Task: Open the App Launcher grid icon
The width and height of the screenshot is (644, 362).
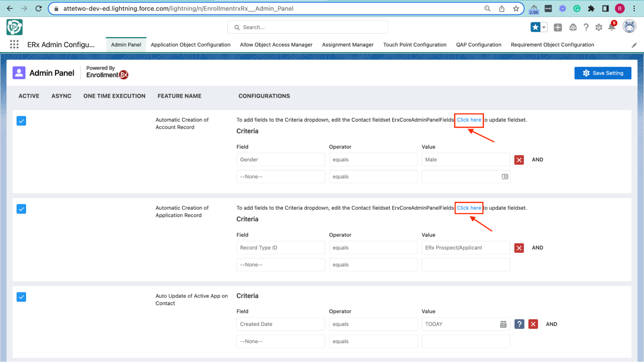Action: coord(14,44)
